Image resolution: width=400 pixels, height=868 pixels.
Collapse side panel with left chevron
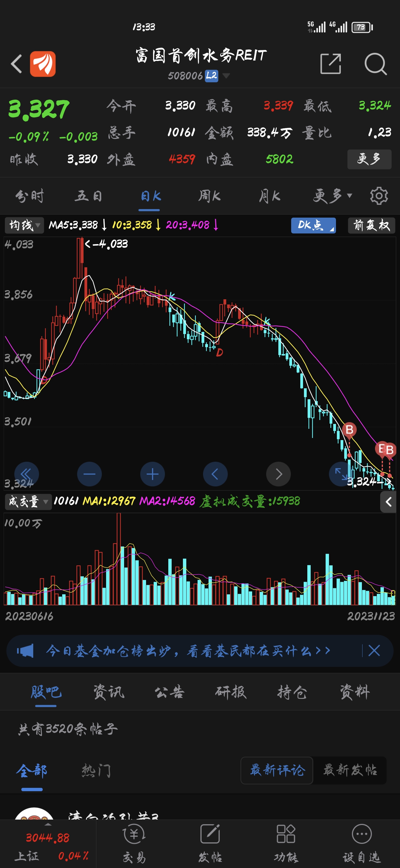[388, 502]
